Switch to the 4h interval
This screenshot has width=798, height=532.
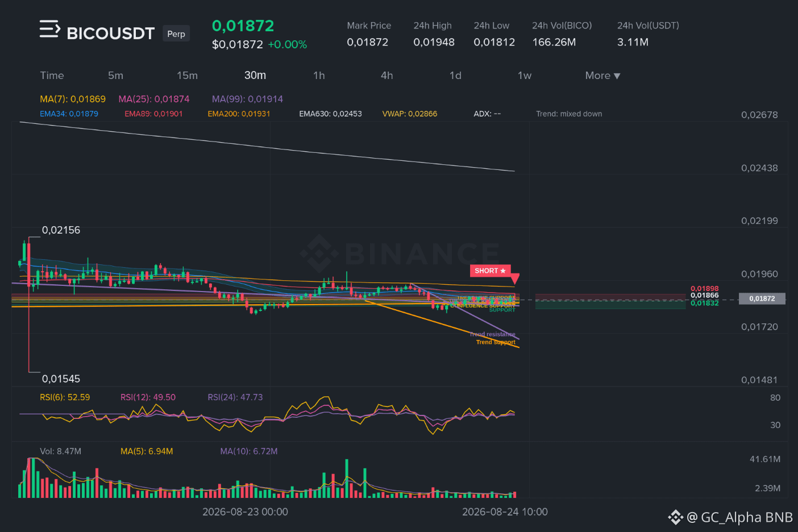click(386, 76)
